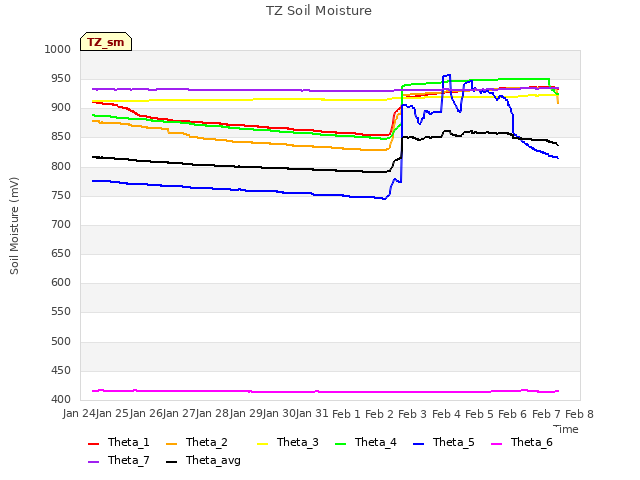
Task: Click the Feb 1 x-axis date label
Action: [346, 414]
